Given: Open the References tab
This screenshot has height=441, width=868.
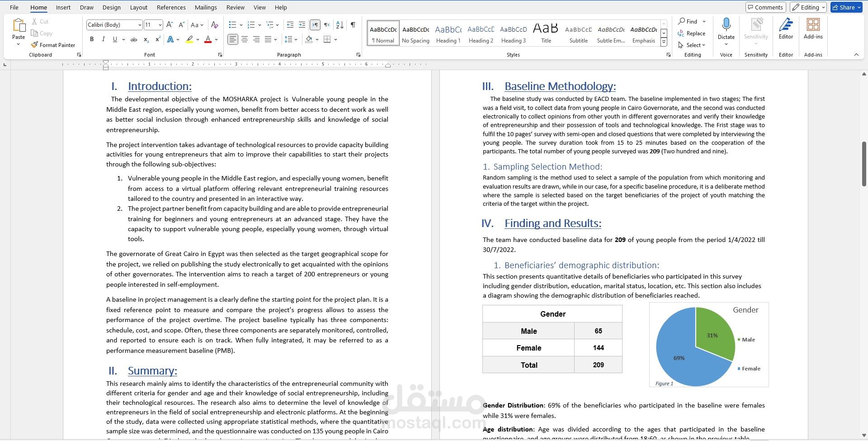Looking at the screenshot, I should (171, 7).
